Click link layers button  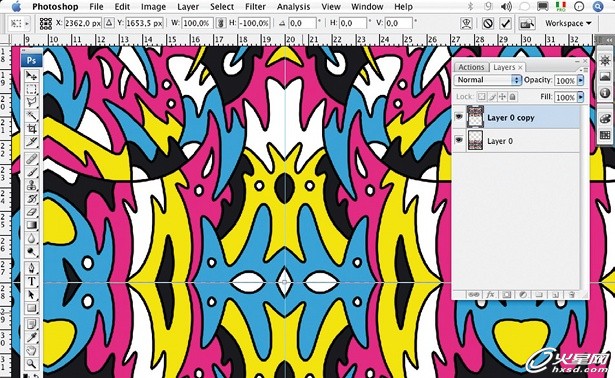[x=473, y=295]
